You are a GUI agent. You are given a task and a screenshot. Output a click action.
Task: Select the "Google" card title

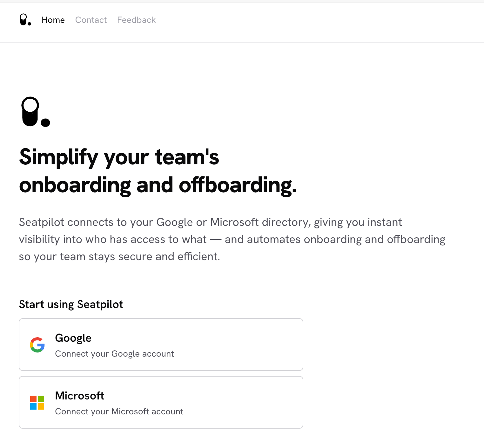pos(73,338)
